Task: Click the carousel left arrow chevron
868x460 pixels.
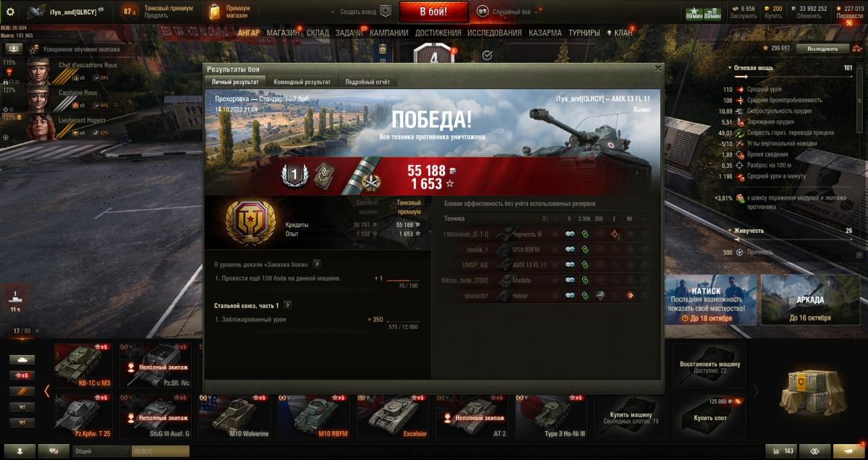Action: tap(47, 391)
